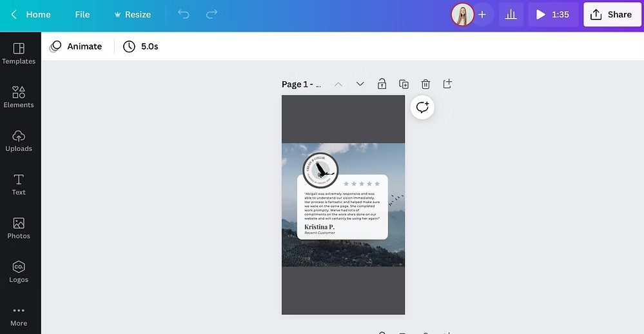This screenshot has width=644, height=334.
Task: Open the Templates panel
Action: point(19,54)
